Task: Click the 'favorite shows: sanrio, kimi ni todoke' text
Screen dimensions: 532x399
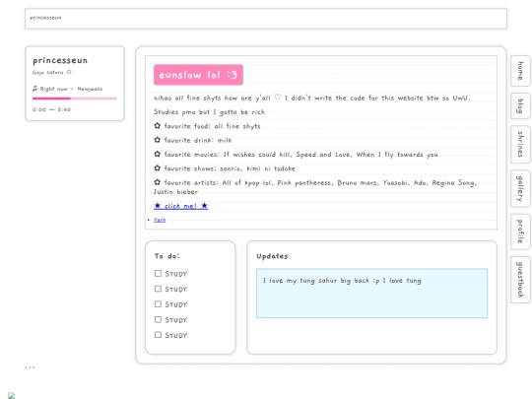Action: click(230, 168)
